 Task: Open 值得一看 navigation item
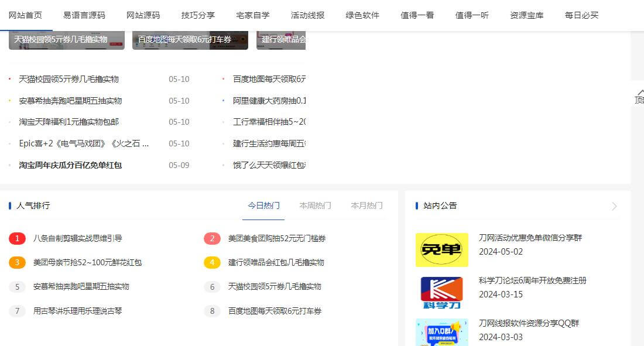point(417,15)
